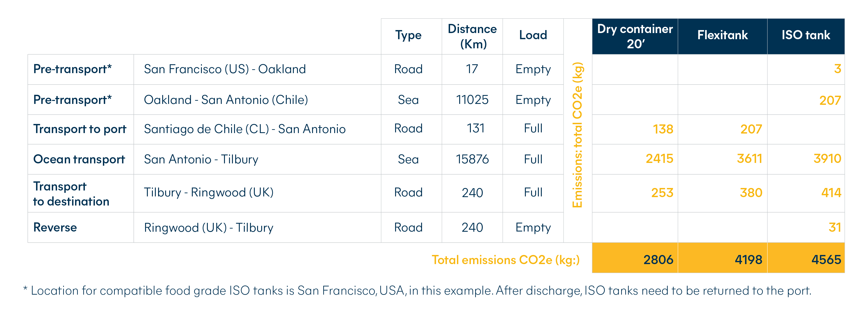Click the 3611 Flexitank emission value

click(x=749, y=159)
